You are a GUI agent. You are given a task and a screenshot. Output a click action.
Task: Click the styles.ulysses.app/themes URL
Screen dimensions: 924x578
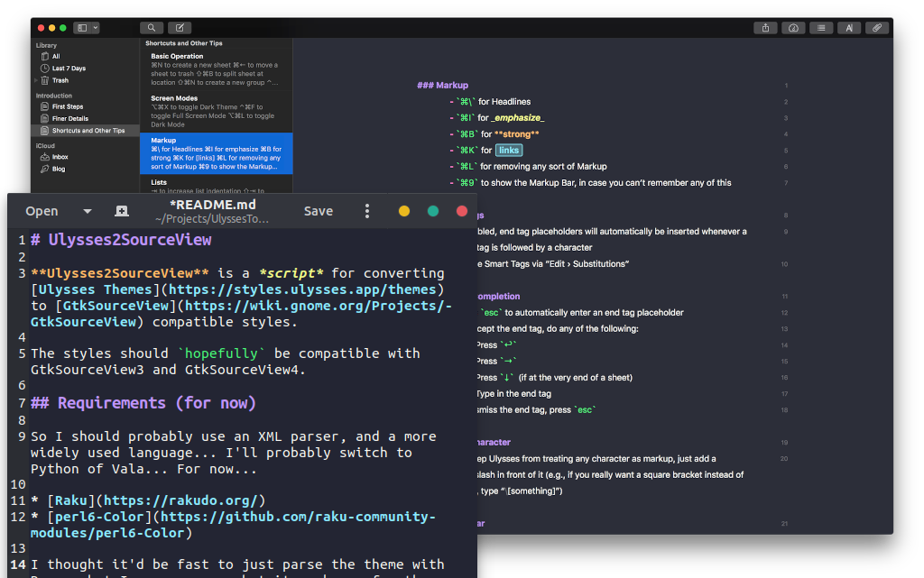[302, 289]
